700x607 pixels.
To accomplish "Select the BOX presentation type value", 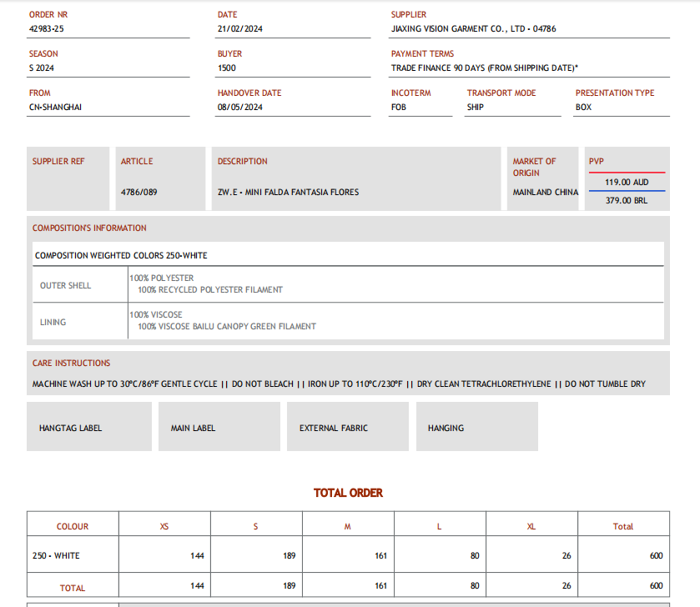I will (583, 107).
